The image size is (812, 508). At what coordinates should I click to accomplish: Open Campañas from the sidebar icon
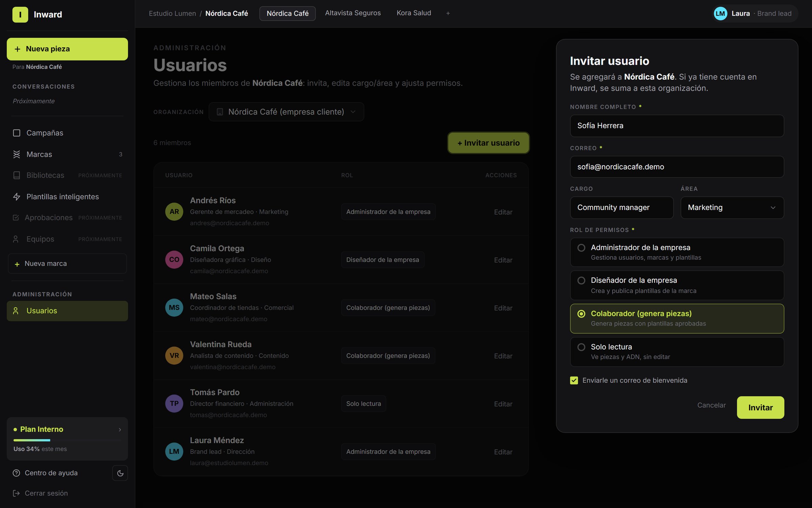click(17, 133)
